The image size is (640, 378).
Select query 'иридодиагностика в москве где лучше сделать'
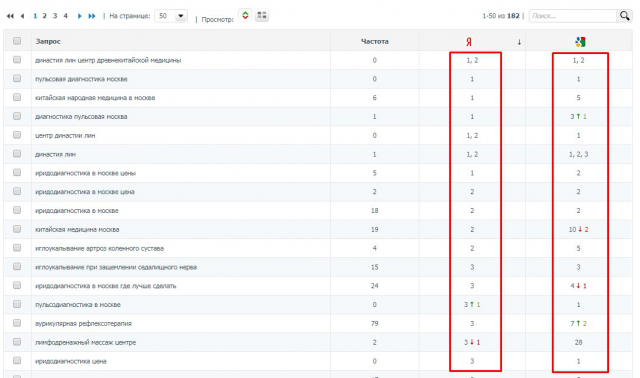pyautogui.click(x=106, y=286)
